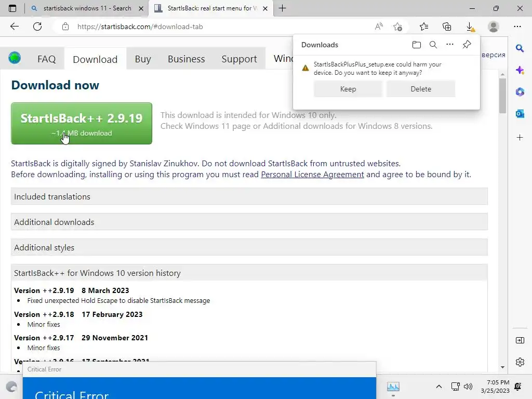
Task: Expand Included translations section
Action: point(249,196)
